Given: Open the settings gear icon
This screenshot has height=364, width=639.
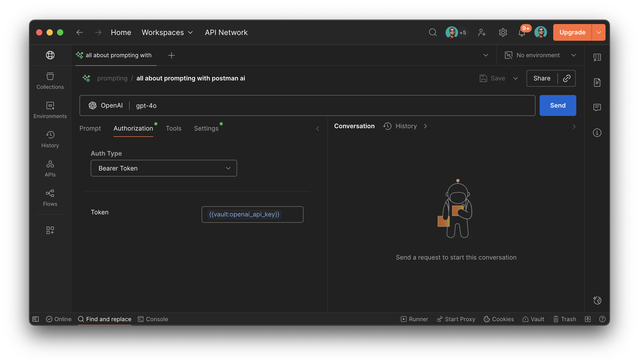Looking at the screenshot, I should [503, 32].
